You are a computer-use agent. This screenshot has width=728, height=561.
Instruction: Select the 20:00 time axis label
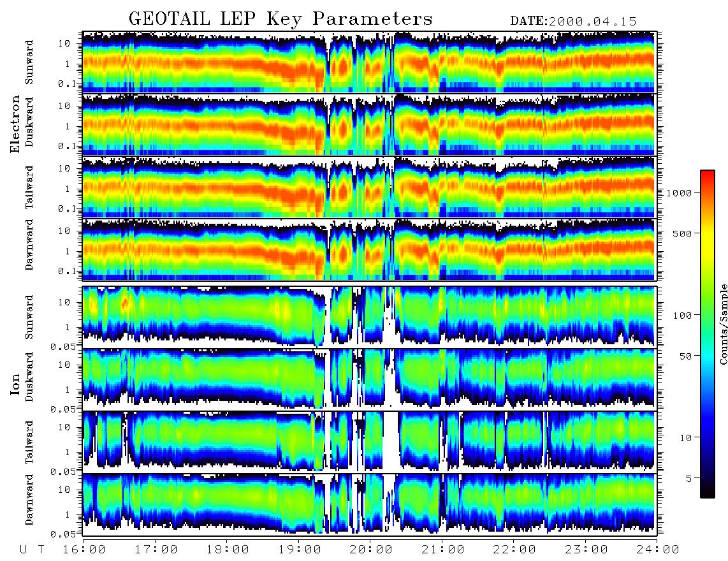(372, 550)
